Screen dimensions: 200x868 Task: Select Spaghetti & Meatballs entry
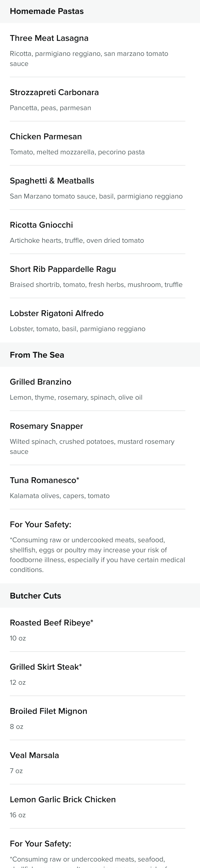click(97, 187)
